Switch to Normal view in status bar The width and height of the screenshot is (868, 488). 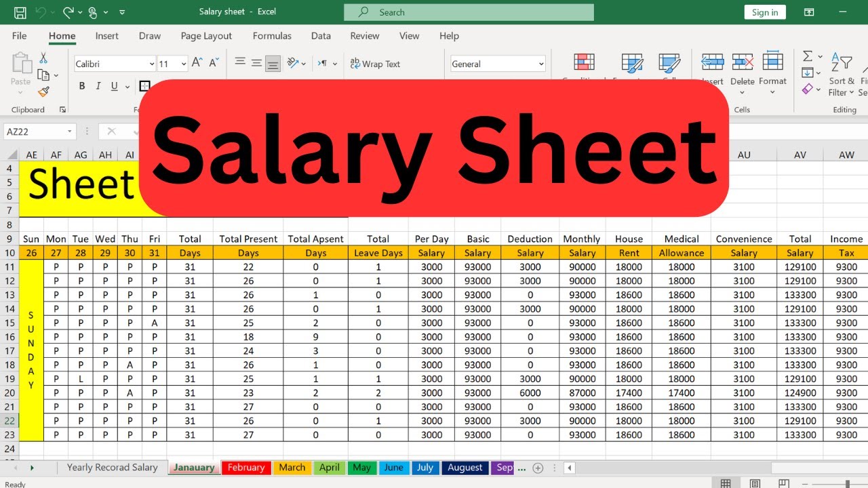[x=726, y=484]
